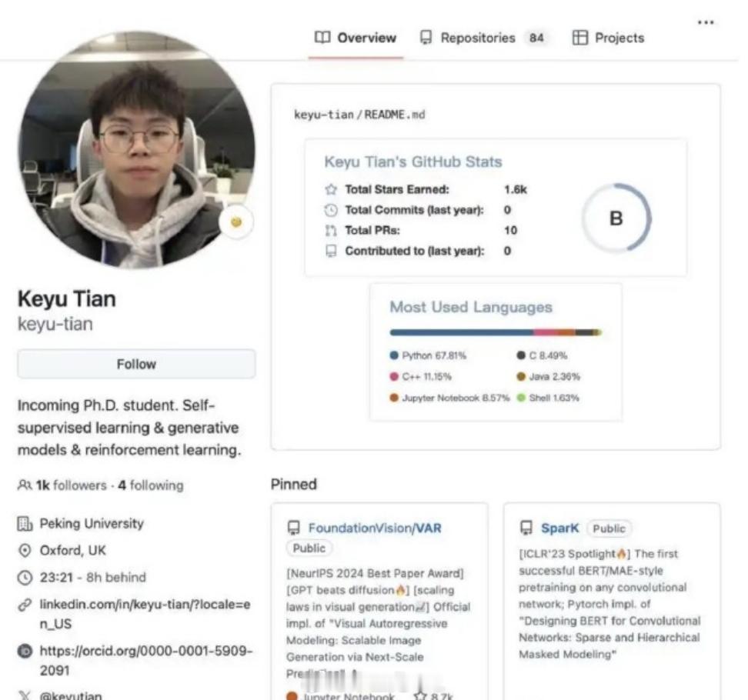This screenshot has height=700, width=748.
Task: Click the 'Oxford, UK' location text
Action: (x=73, y=551)
